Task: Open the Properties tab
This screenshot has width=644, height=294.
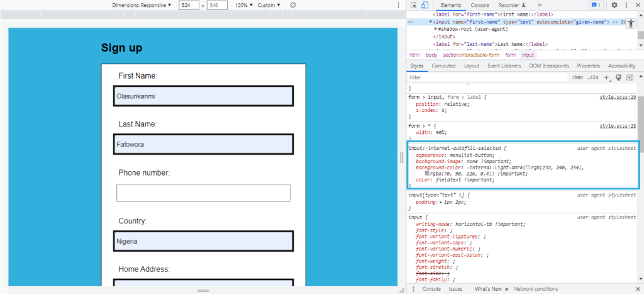Action: (588, 66)
